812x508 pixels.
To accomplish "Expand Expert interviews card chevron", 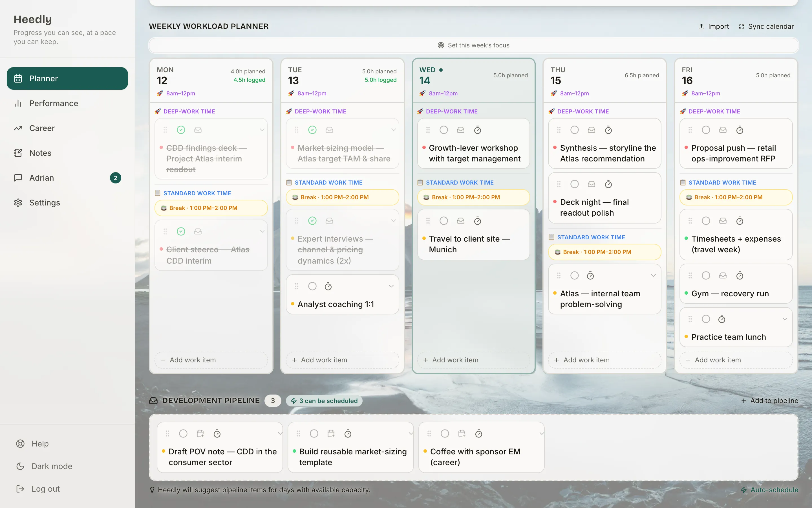I will 394,221.
